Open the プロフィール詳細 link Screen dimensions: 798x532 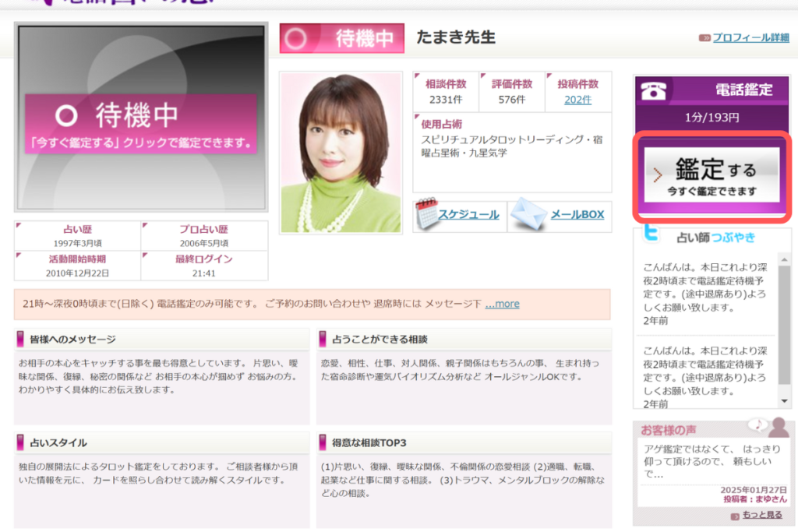tap(750, 37)
